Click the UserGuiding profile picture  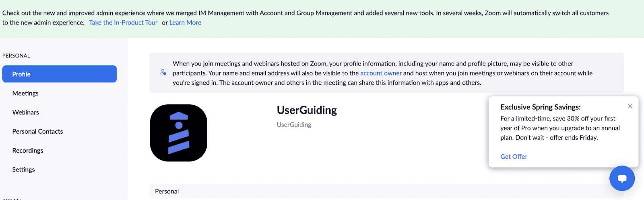[179, 133]
